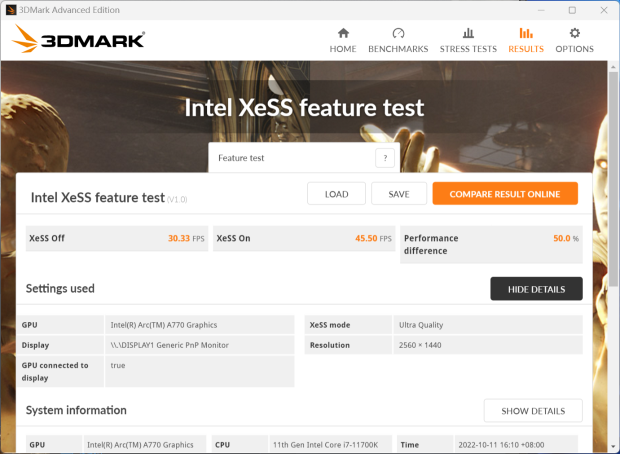Image resolution: width=620 pixels, height=454 pixels.
Task: Go to the Home icon
Action: [343, 33]
